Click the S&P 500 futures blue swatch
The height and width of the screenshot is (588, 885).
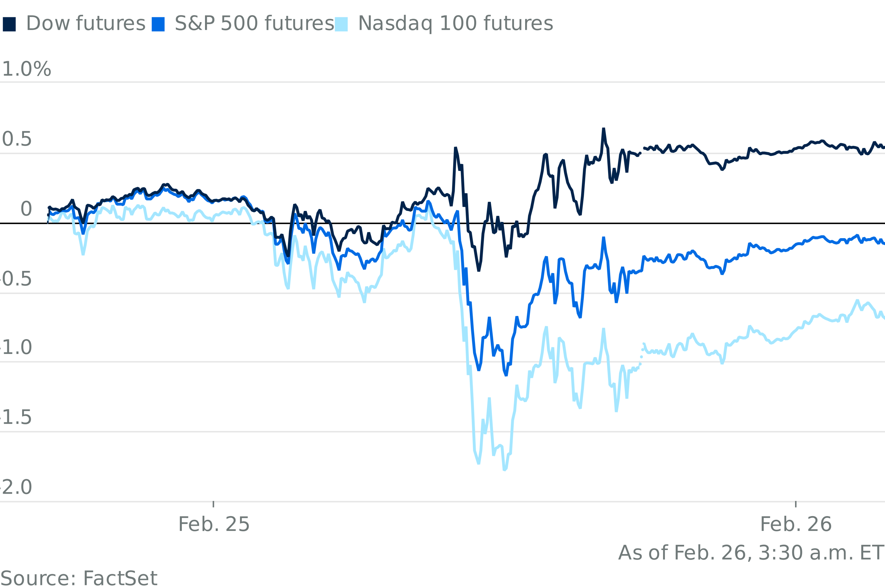tap(158, 24)
